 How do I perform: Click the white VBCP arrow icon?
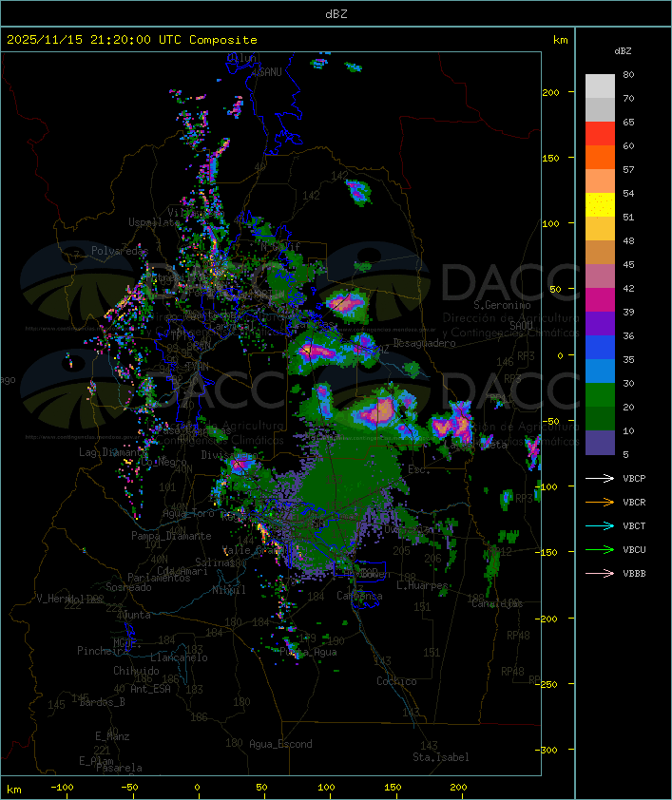tap(600, 479)
